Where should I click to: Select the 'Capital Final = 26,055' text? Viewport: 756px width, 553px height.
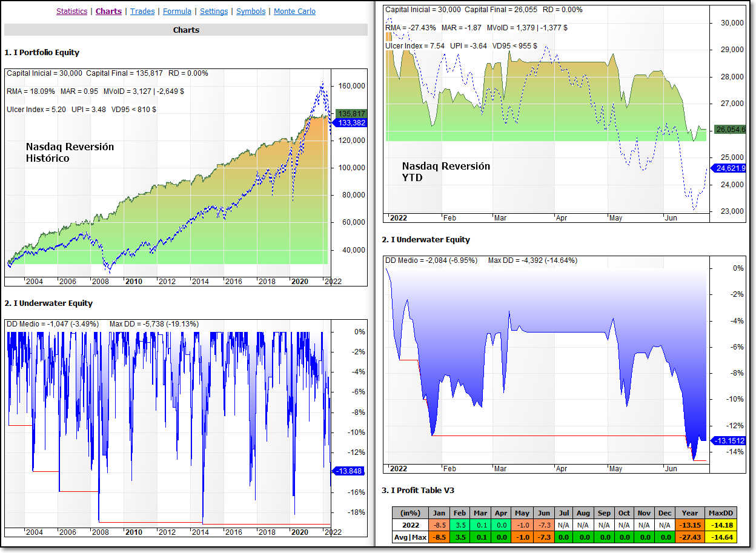coord(502,10)
